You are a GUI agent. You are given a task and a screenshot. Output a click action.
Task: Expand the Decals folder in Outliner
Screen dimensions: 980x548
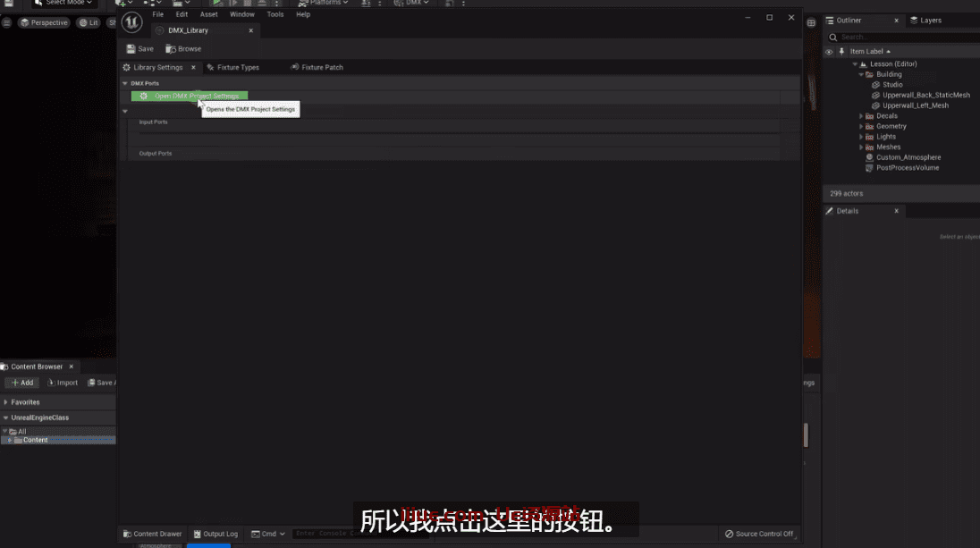861,116
